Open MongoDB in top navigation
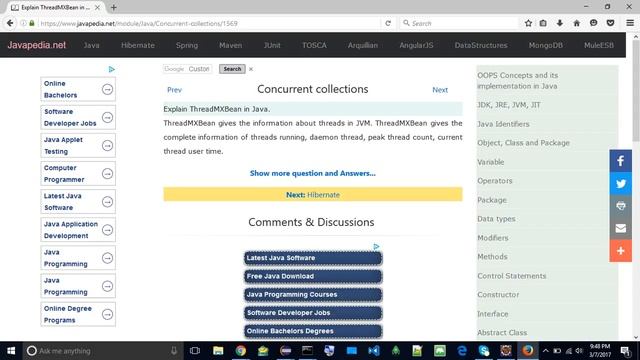The width and height of the screenshot is (640, 360). 545,45
